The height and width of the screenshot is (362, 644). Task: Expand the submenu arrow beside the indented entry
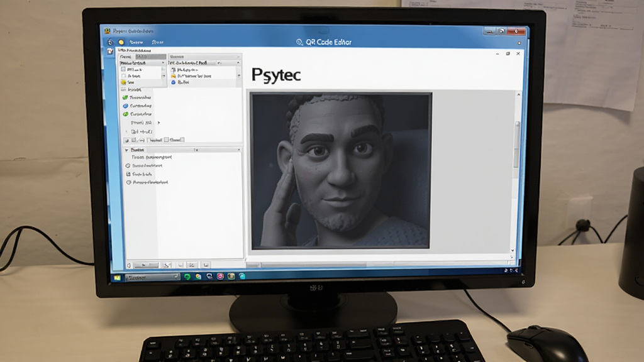pyautogui.click(x=158, y=123)
